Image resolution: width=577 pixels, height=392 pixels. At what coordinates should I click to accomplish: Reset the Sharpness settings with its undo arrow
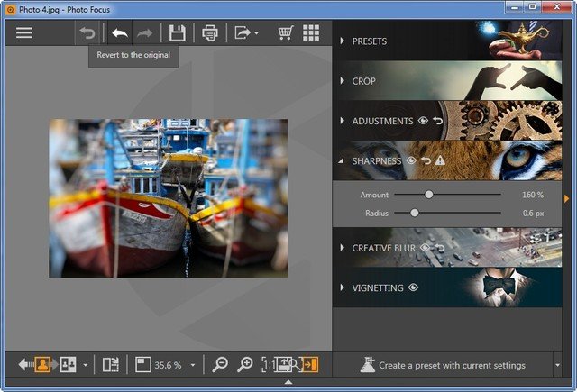point(426,160)
